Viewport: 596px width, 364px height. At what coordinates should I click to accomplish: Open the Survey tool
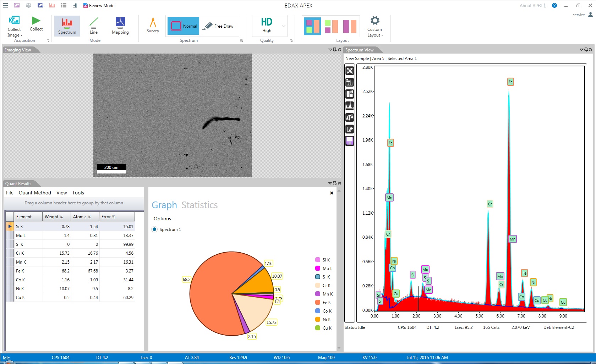(x=153, y=26)
